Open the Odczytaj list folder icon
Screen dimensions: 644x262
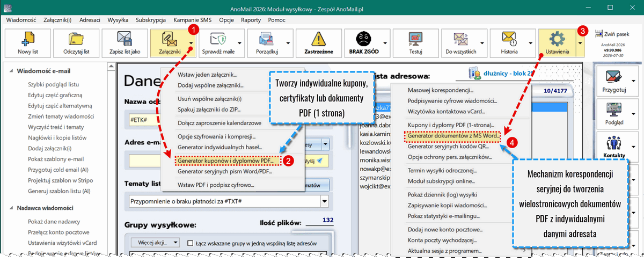[76, 39]
